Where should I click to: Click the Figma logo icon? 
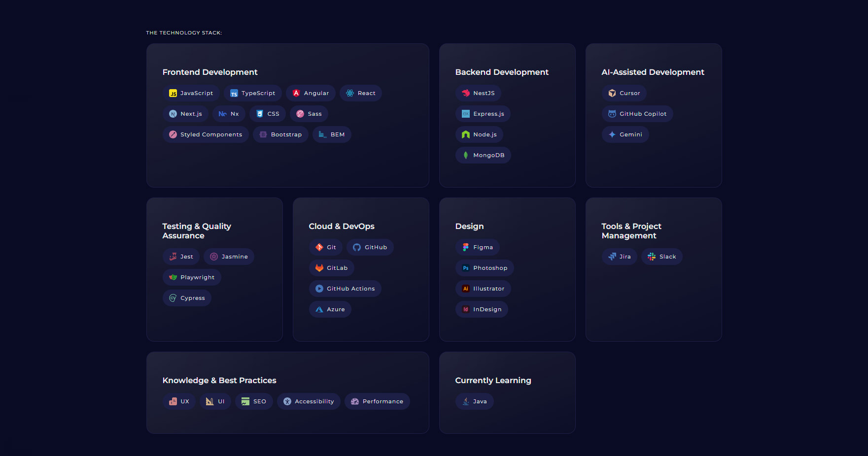[x=466, y=247]
